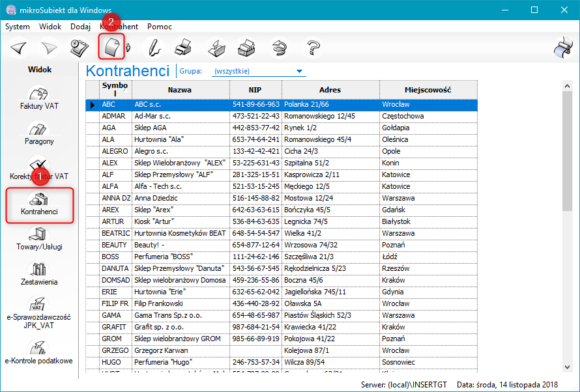Select the Sklep AGA row
This screenshot has height=392, width=580.
[x=282, y=128]
